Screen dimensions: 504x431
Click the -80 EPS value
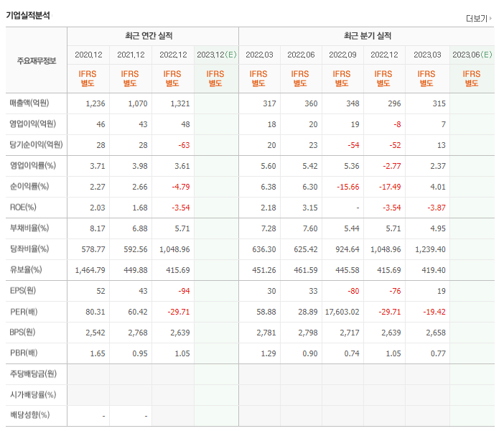pos(353,291)
